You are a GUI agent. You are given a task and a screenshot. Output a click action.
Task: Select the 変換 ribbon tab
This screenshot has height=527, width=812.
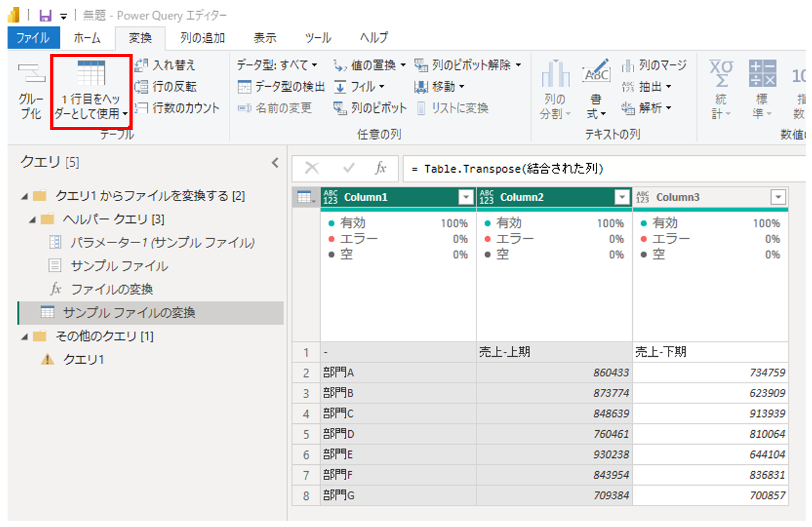coord(140,38)
